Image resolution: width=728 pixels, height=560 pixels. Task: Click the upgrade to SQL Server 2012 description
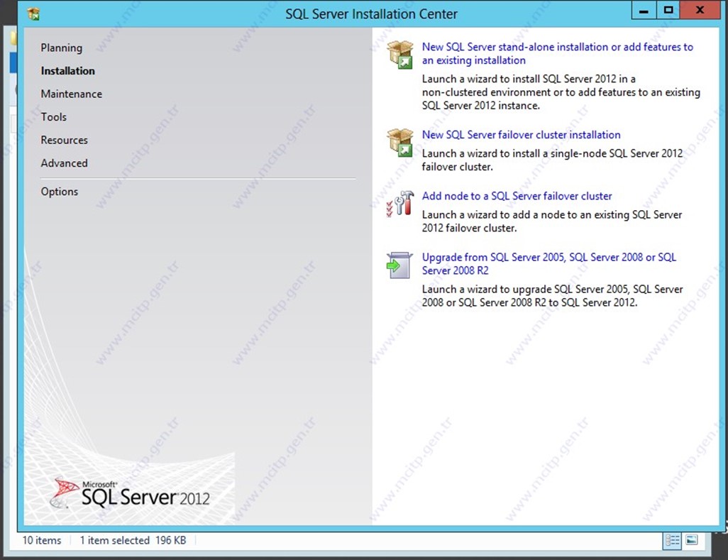coord(552,296)
